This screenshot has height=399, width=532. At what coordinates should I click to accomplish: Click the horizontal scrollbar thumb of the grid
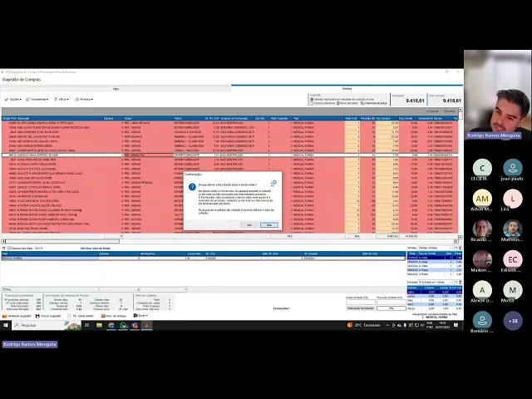pos(62,242)
